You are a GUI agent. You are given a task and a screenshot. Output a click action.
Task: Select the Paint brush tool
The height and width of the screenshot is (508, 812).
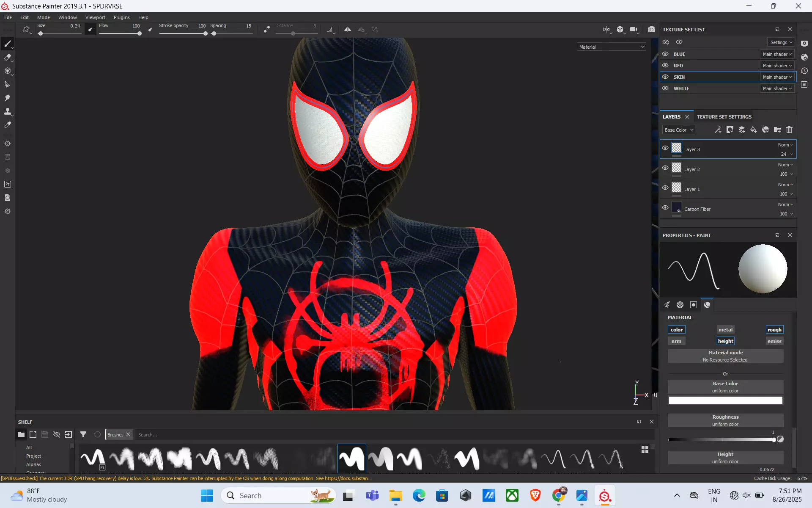8,44
